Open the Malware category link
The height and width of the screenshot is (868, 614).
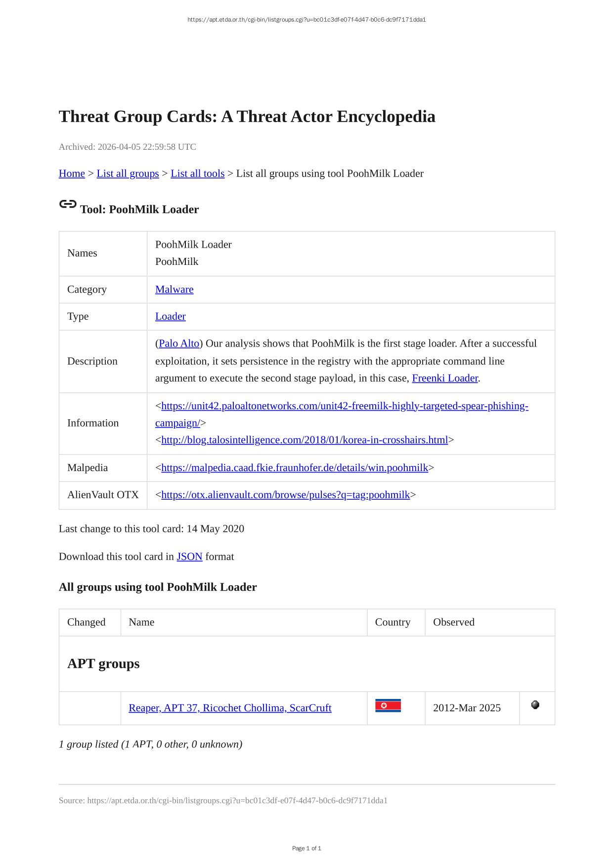(174, 290)
